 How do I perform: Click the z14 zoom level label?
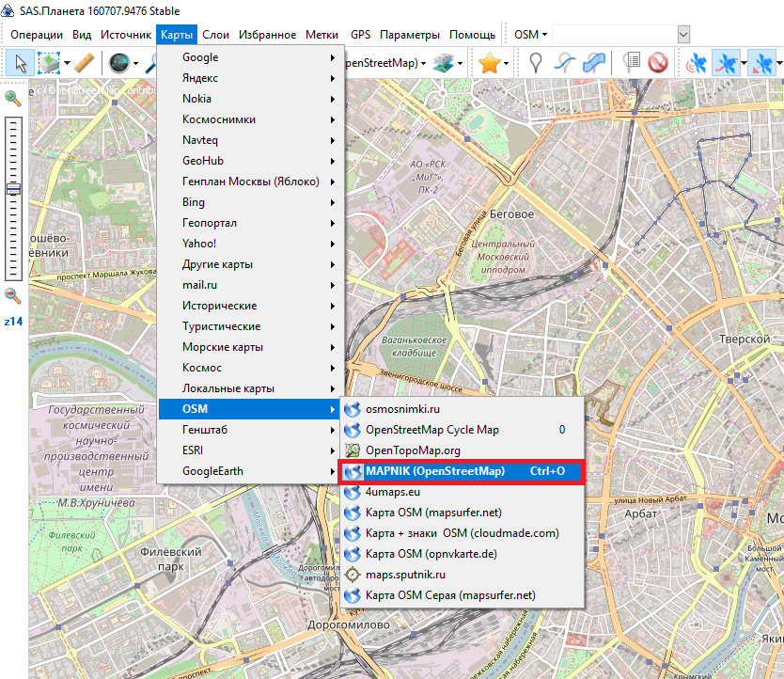pos(13,322)
